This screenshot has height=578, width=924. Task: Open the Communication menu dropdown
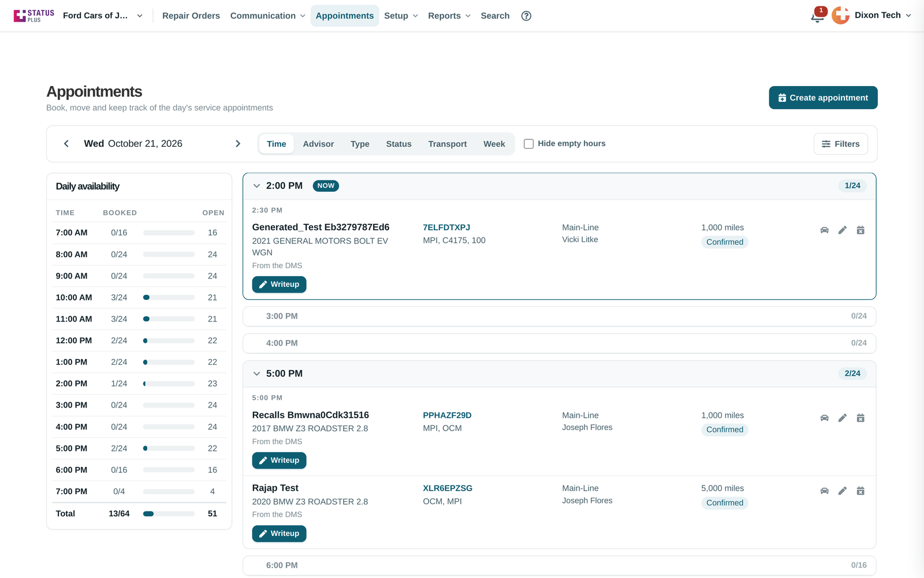pos(267,16)
